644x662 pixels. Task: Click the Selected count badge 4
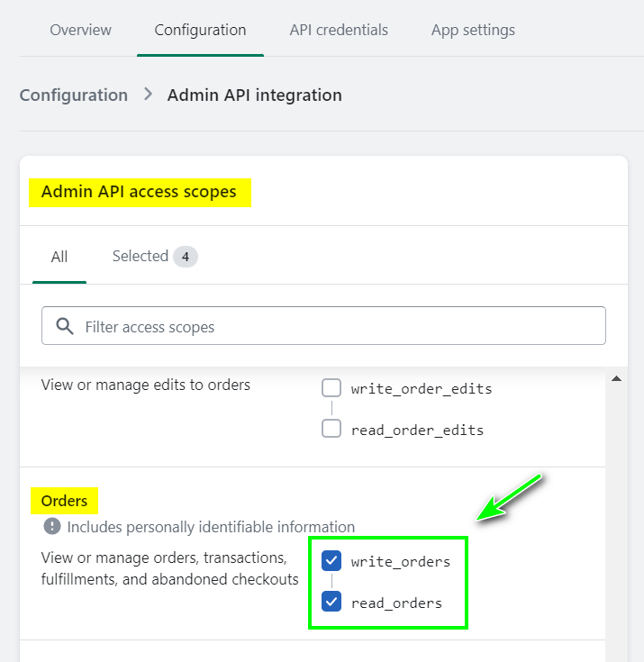[186, 257]
